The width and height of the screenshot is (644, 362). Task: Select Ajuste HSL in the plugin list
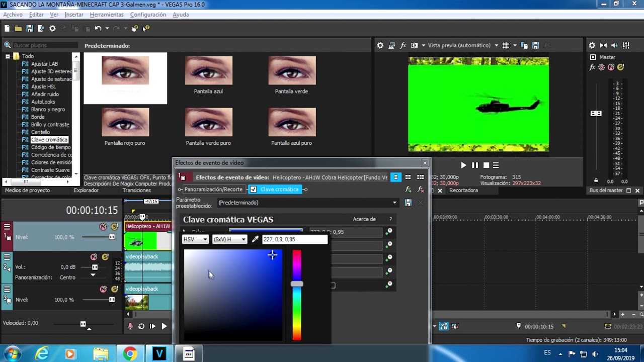pos(43,86)
